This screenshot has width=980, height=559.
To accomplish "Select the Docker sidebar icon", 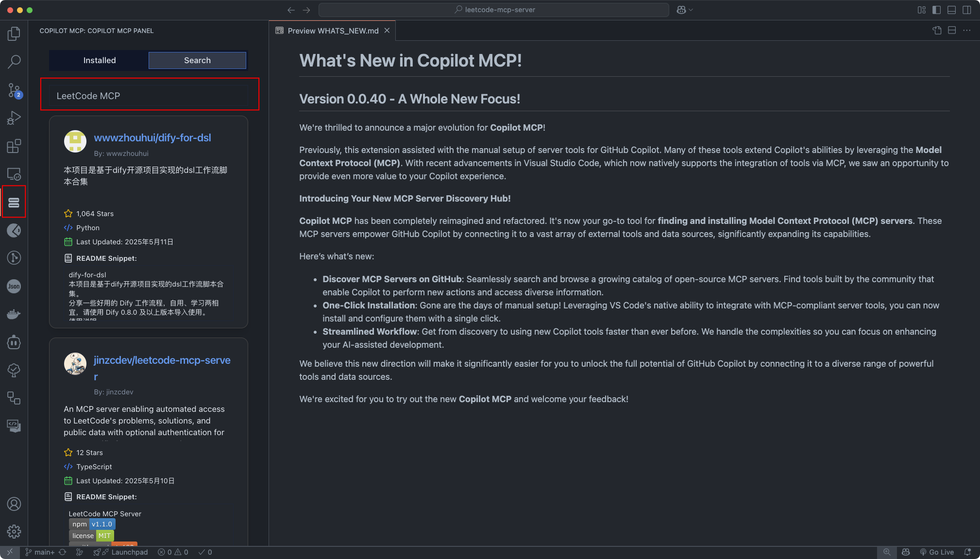I will tap(14, 313).
